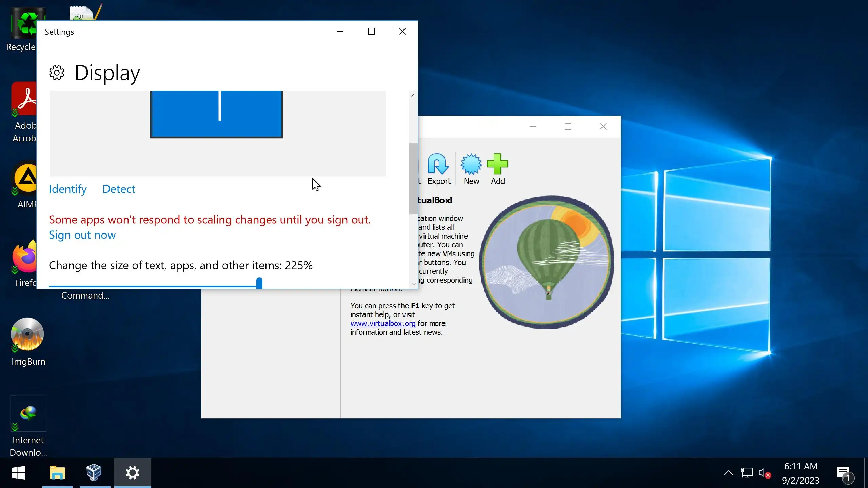Image resolution: width=868 pixels, height=488 pixels.
Task: Switch to VirtualBox via taskbar icon
Action: [x=94, y=472]
